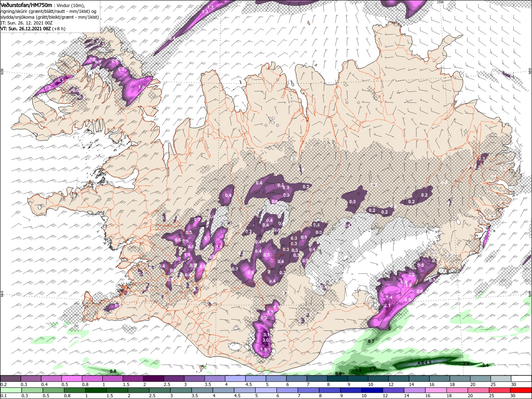Click the '30' label on the green legend scale
532x399 pixels.
pyautogui.click(x=513, y=396)
